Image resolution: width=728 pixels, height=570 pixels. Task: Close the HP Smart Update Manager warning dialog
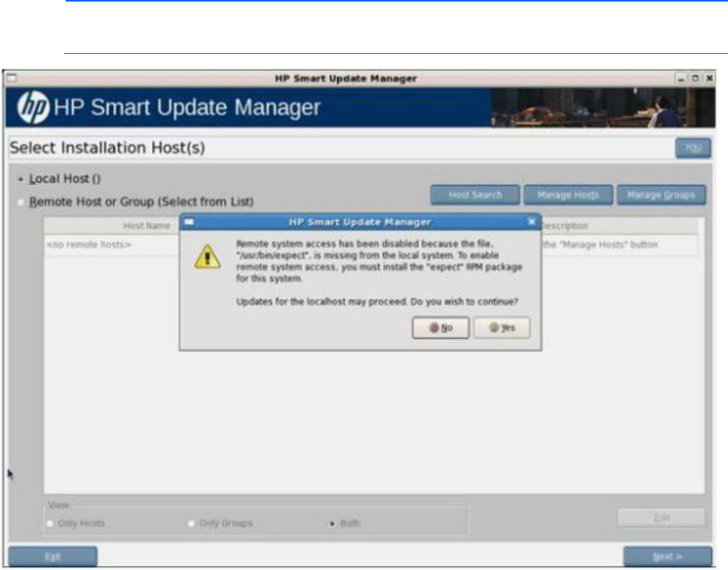[x=532, y=222]
